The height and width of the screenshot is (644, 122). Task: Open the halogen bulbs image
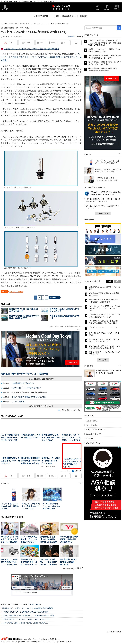41,209
